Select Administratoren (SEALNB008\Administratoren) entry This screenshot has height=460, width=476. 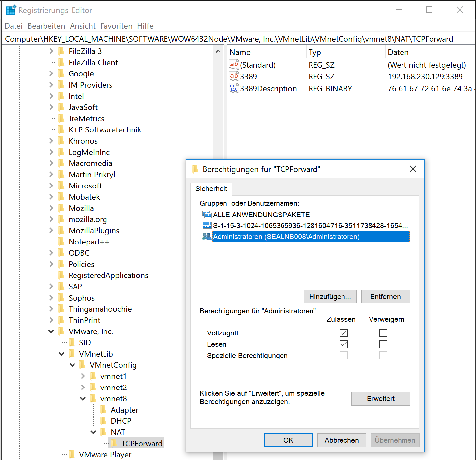pos(305,236)
